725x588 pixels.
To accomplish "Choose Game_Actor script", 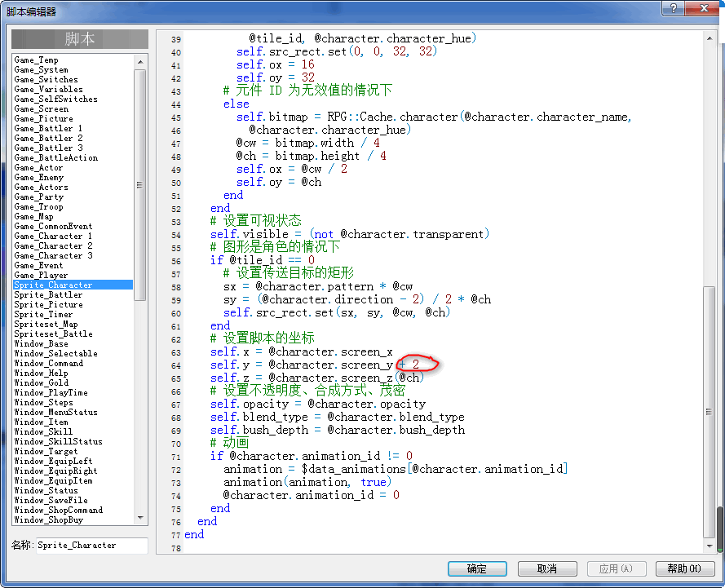I will click(38, 168).
